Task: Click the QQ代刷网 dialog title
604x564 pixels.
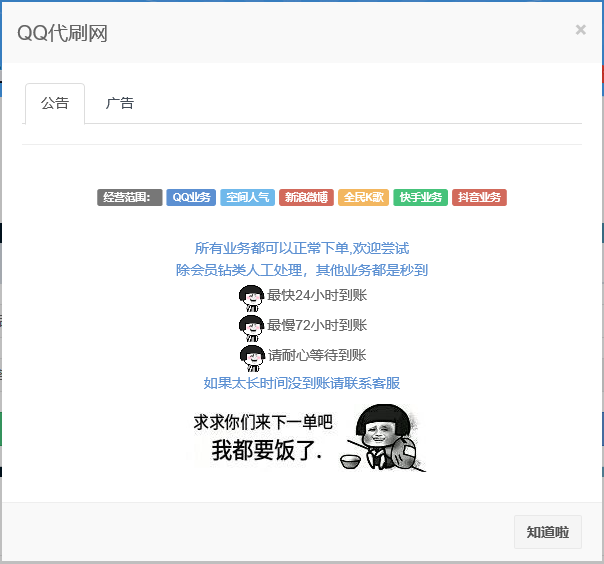Action: click(x=62, y=33)
